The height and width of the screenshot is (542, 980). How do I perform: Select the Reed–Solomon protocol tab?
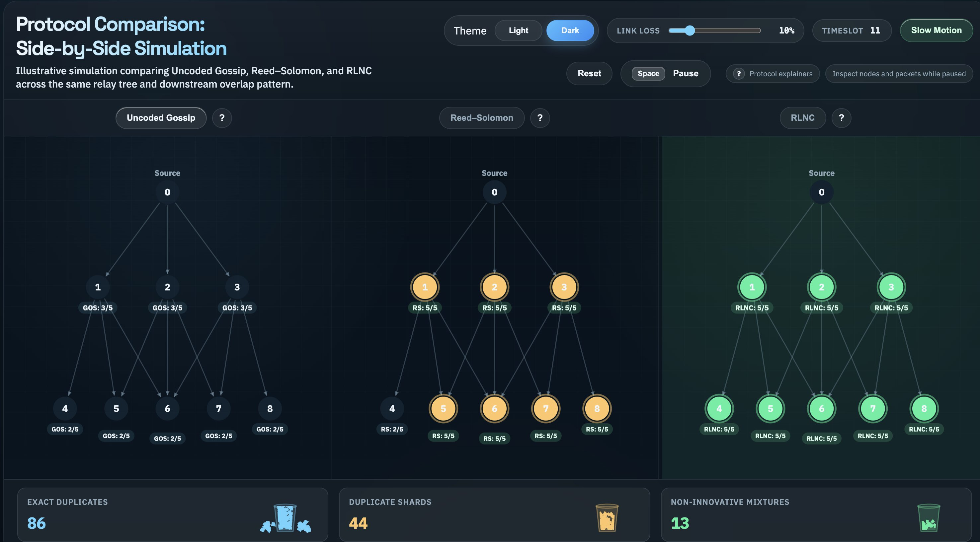pos(482,118)
